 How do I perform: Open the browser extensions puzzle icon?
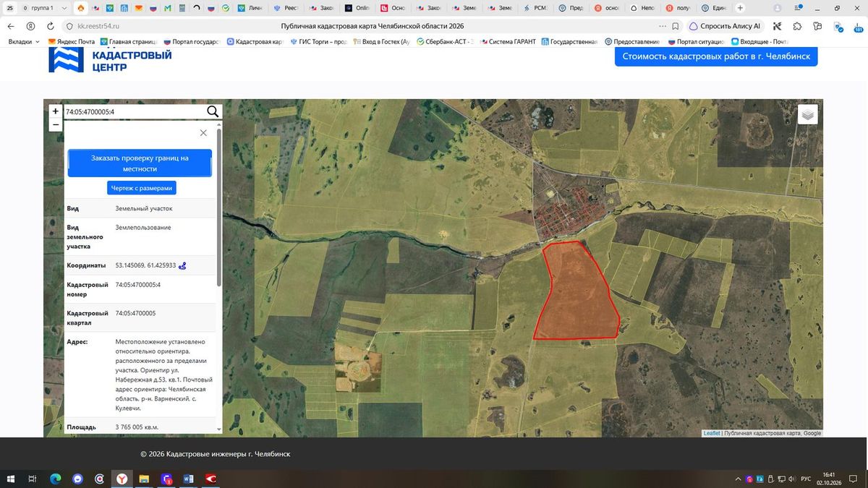point(797,26)
